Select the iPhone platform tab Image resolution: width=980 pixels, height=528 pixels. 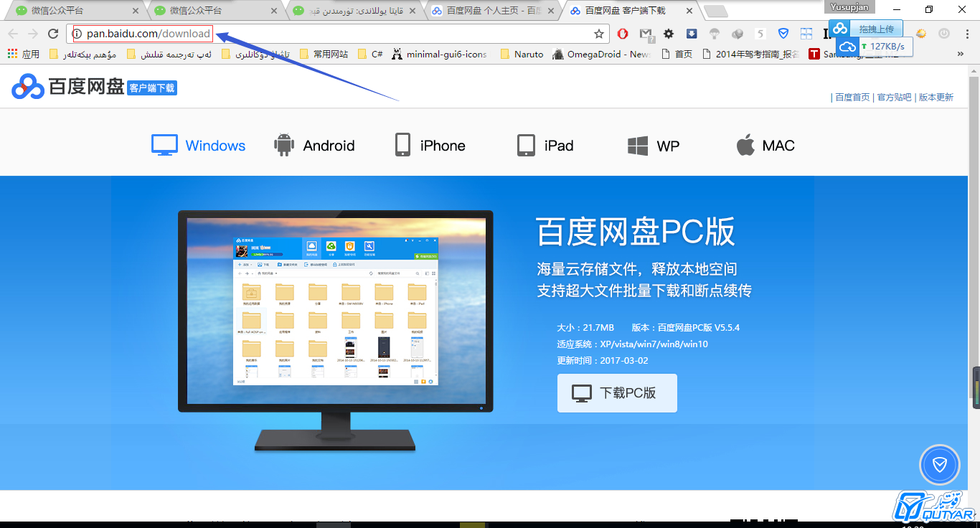point(430,146)
